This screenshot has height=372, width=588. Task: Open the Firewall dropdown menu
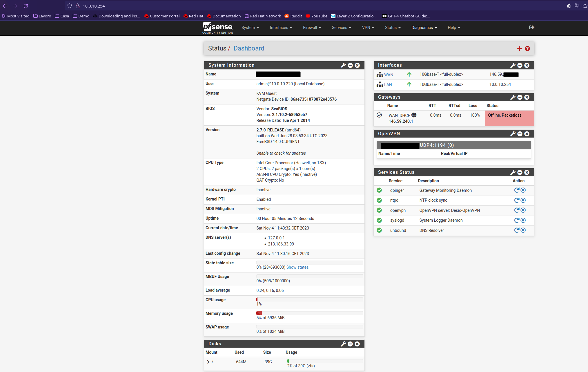[312, 28]
